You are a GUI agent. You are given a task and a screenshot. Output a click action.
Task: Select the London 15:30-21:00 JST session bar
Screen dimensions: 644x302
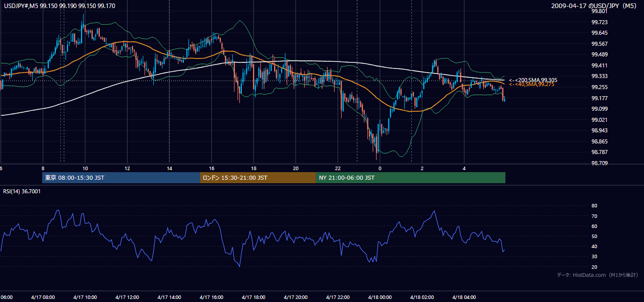(x=258, y=178)
